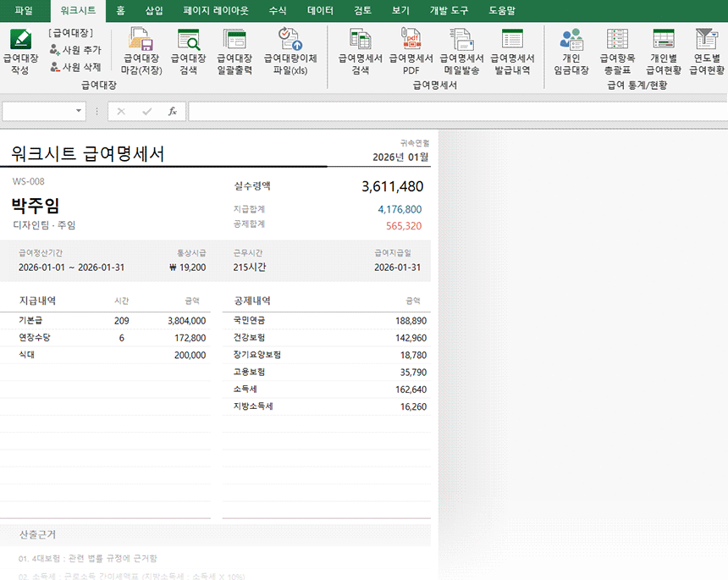
Task: Click the insert function fx button
Action: pyautogui.click(x=172, y=111)
